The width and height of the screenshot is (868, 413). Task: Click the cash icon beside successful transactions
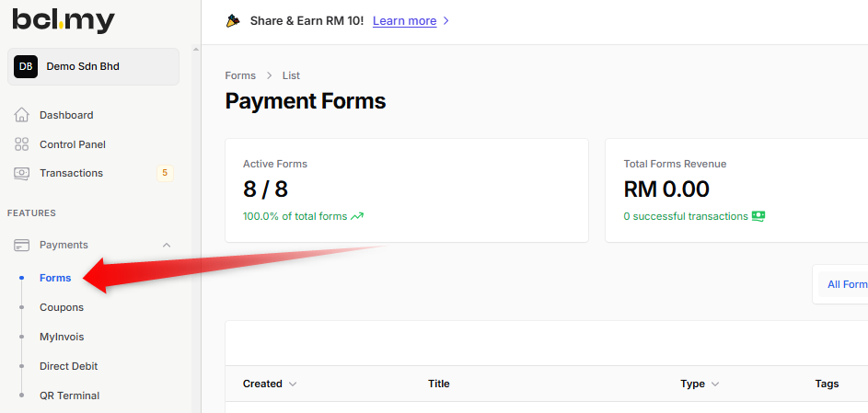click(758, 216)
